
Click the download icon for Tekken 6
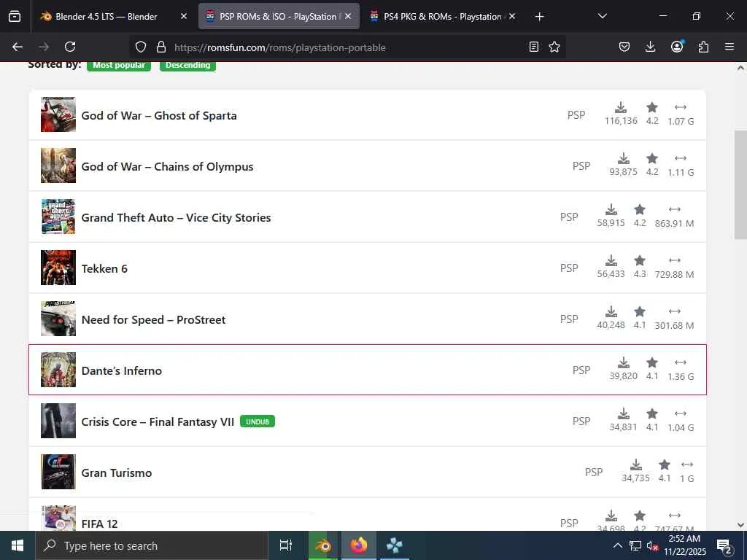(611, 260)
